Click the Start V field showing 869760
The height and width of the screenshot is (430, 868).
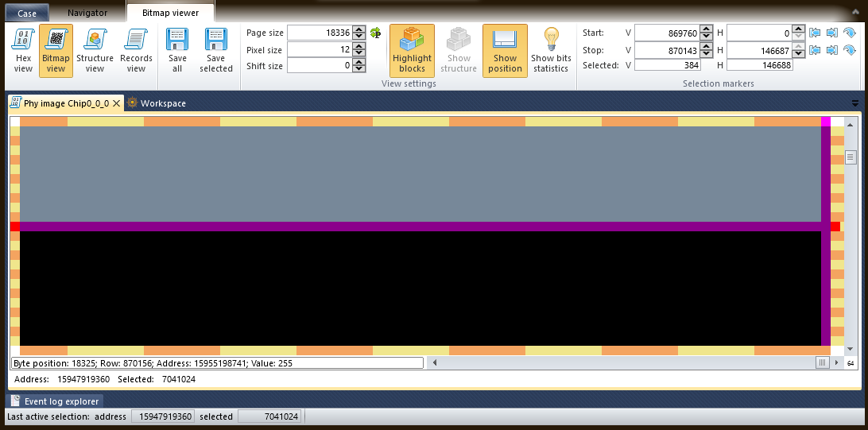tap(667, 33)
